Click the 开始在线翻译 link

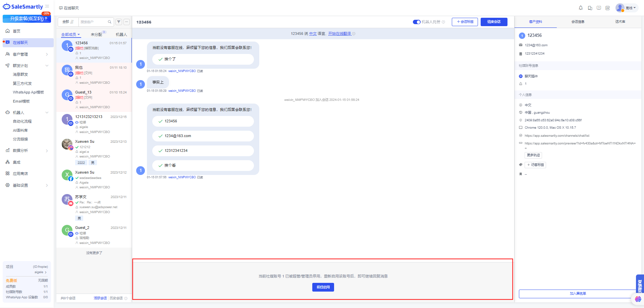coord(339,34)
